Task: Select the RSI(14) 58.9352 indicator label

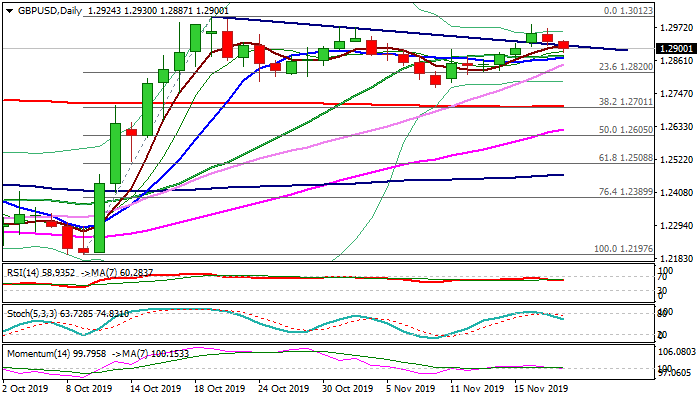Action: coord(41,272)
